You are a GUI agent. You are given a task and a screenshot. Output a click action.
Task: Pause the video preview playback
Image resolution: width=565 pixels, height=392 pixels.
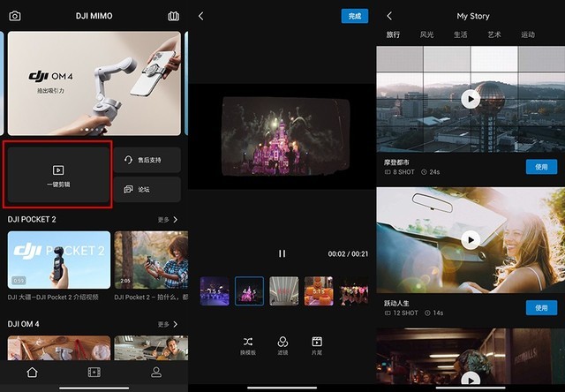coord(282,253)
